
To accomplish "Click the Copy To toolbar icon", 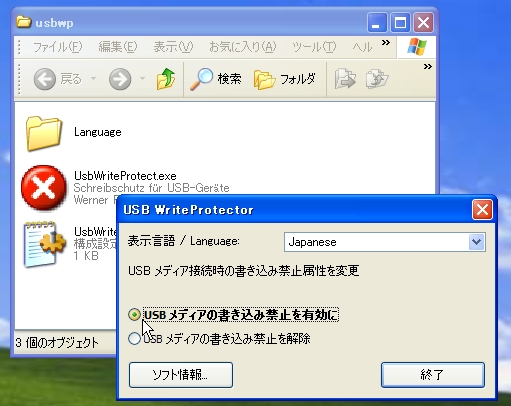I will [x=377, y=79].
